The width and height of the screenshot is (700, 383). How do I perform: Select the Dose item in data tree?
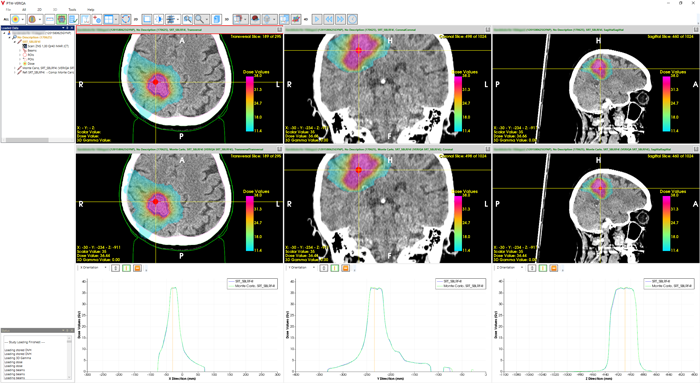[31, 64]
